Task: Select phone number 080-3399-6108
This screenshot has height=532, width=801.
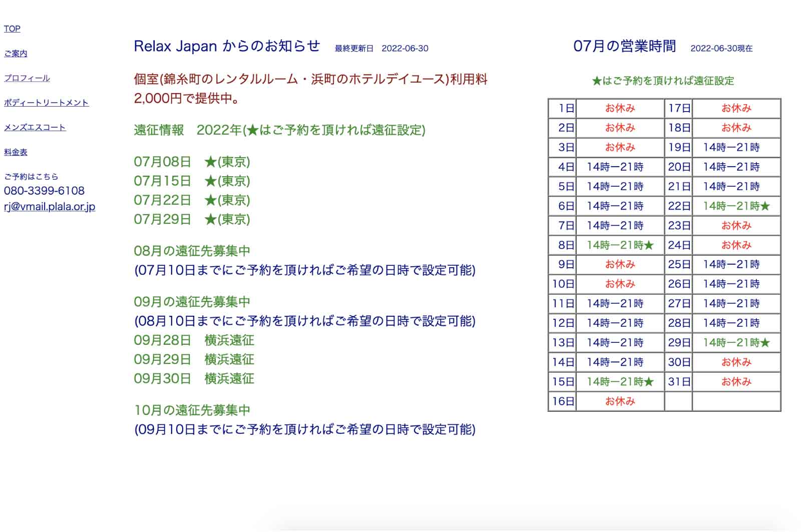Action: pyautogui.click(x=44, y=191)
